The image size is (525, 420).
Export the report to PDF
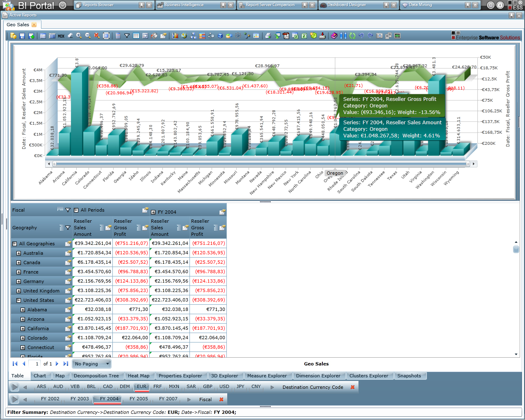coord(286,36)
